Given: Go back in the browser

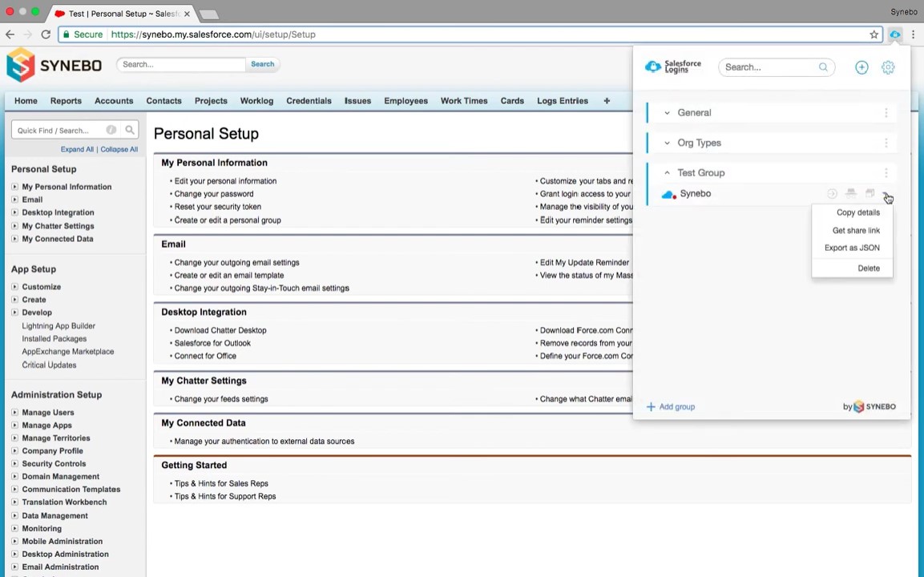Looking at the screenshot, I should (x=10, y=34).
